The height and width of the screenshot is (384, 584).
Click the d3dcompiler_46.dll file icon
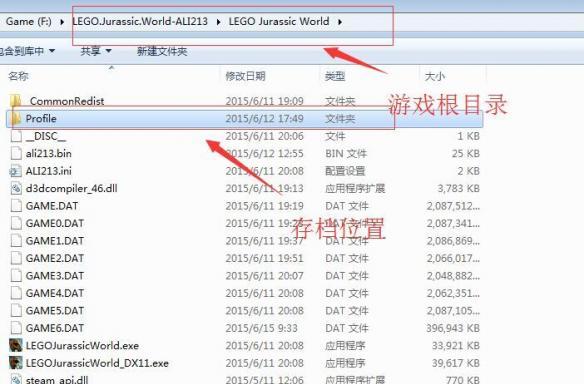click(16, 188)
